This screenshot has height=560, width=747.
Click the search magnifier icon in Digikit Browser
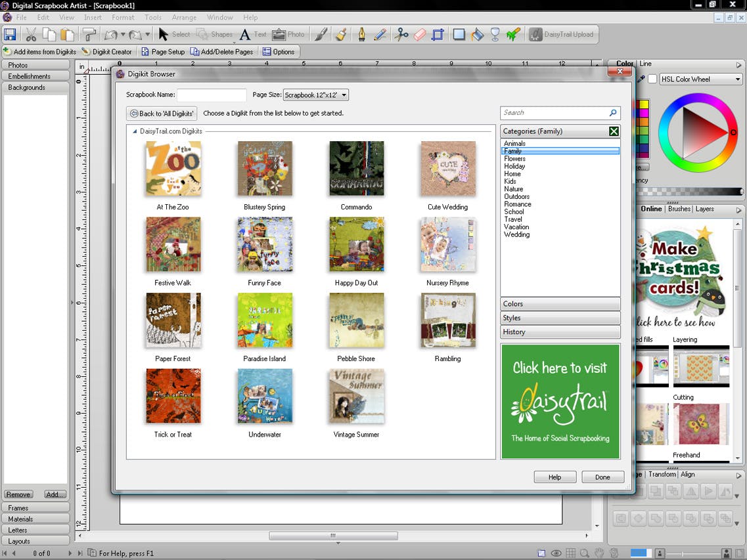coord(613,113)
